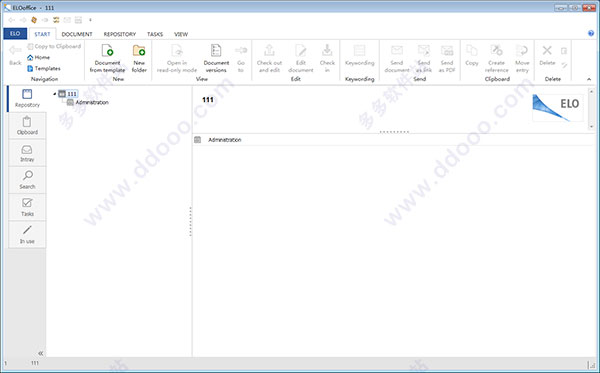The image size is (600, 373).
Task: Click the ELO logo image
Action: (x=558, y=108)
